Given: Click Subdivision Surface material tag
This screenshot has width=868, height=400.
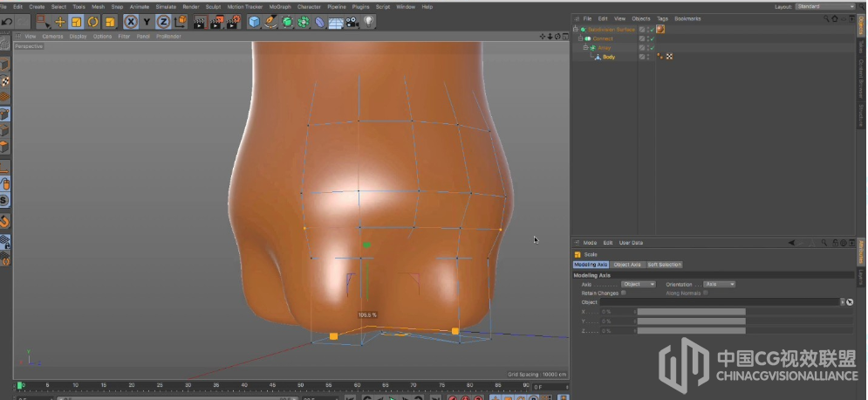Looking at the screenshot, I should point(660,30).
